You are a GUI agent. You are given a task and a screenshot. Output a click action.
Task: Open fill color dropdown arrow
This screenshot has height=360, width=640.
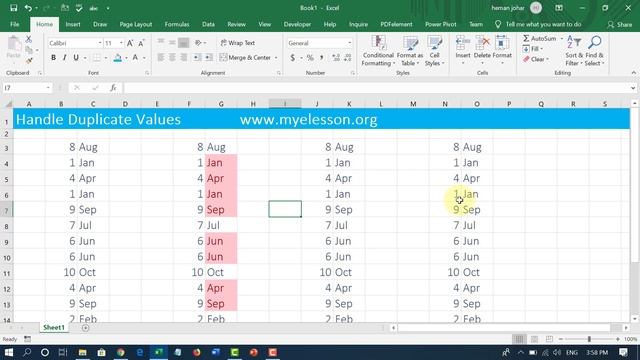point(126,58)
